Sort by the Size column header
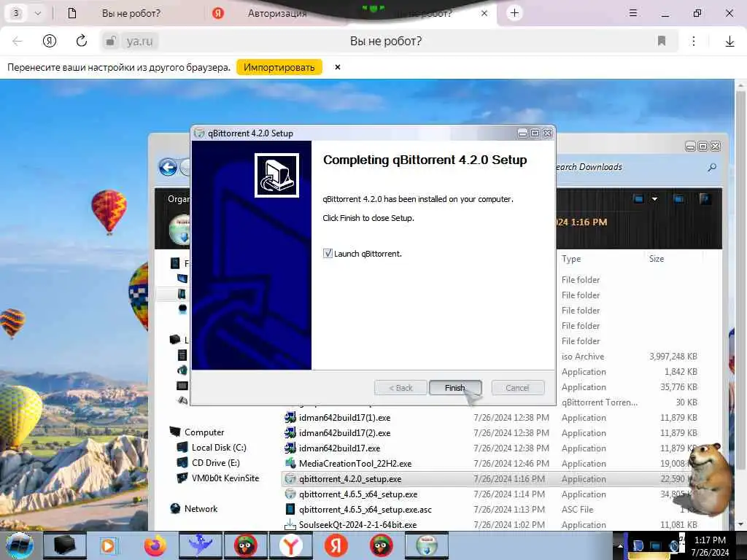747x560 pixels. pos(657,259)
